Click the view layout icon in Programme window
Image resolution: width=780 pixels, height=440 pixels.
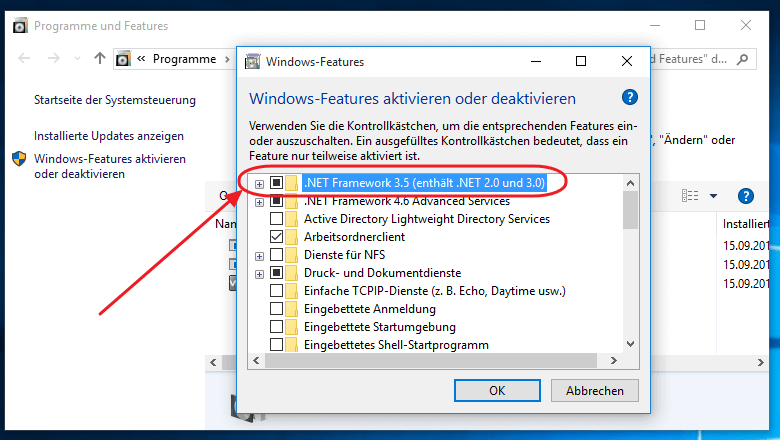pyautogui.click(x=690, y=195)
